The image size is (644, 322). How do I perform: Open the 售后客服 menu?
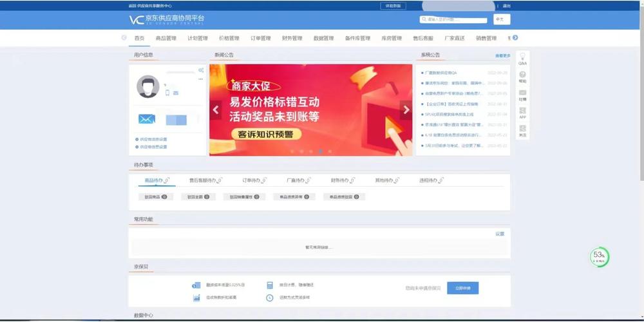[423, 38]
